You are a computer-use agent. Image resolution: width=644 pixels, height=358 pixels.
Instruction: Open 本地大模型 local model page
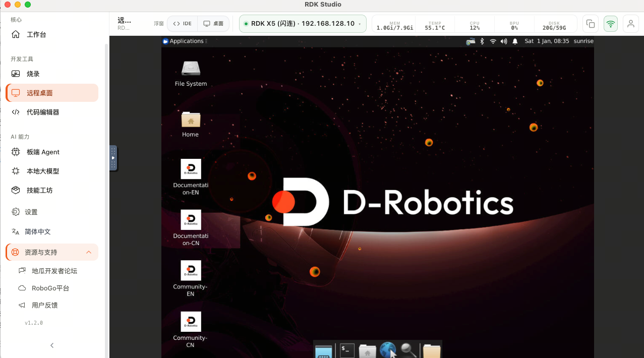(52, 171)
